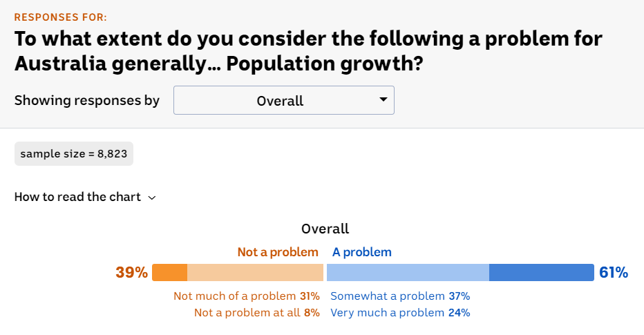This screenshot has height=335, width=644.
Task: Select the light orange bar segment
Action: tap(255, 272)
